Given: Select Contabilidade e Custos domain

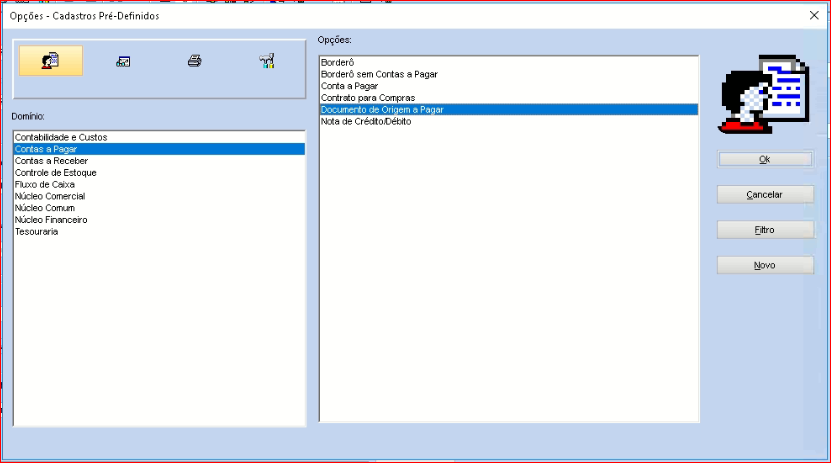Looking at the screenshot, I should pos(61,137).
